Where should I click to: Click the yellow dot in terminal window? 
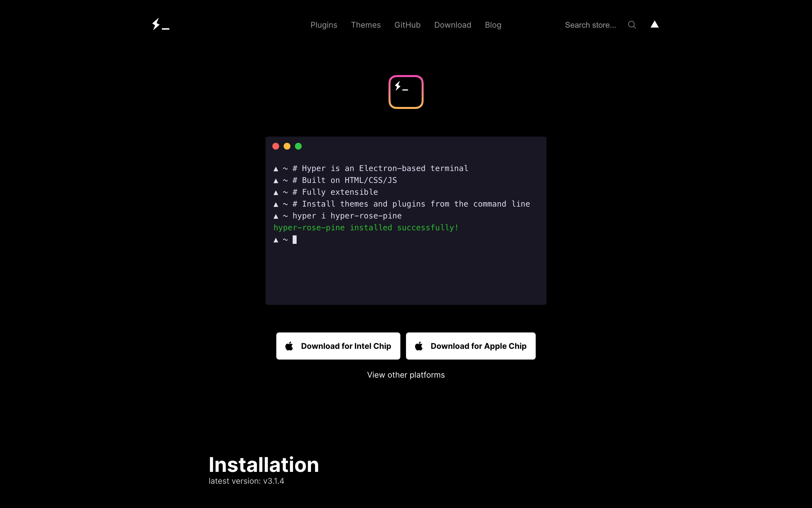287,146
